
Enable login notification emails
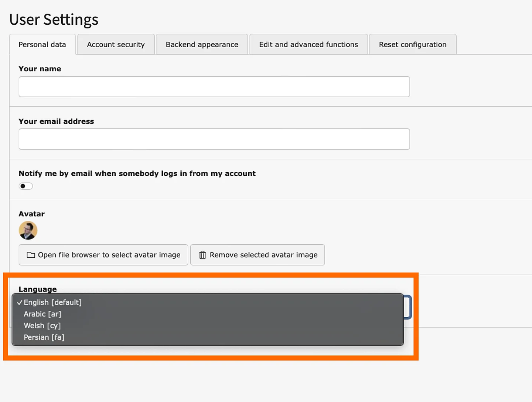(25, 186)
